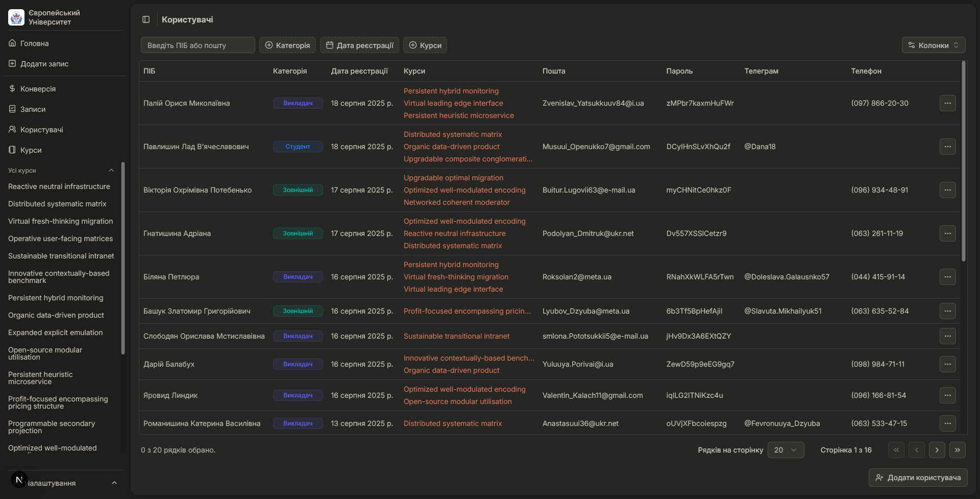
Task: Jump to the last page
Action: [957, 450]
